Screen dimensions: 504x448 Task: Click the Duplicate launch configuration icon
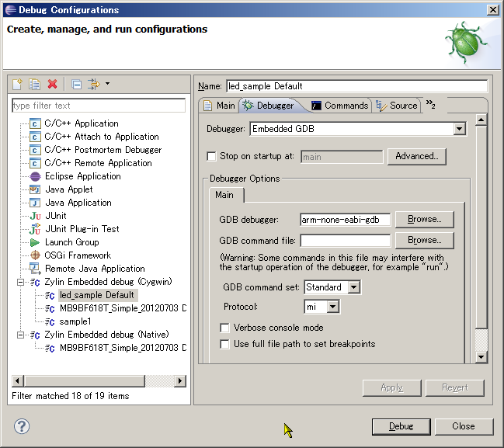click(35, 84)
